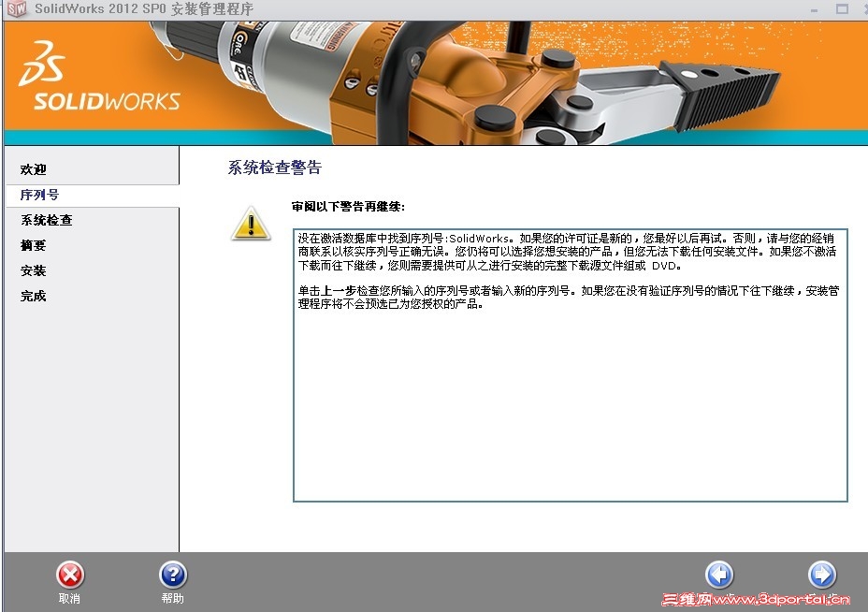Select the 摘要 (Summary) step

click(34, 245)
